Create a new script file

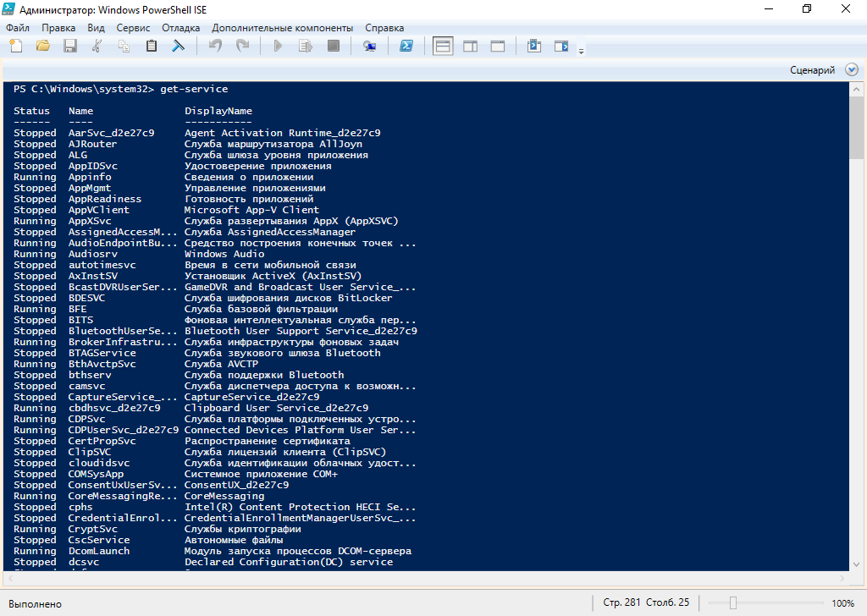tap(16, 47)
